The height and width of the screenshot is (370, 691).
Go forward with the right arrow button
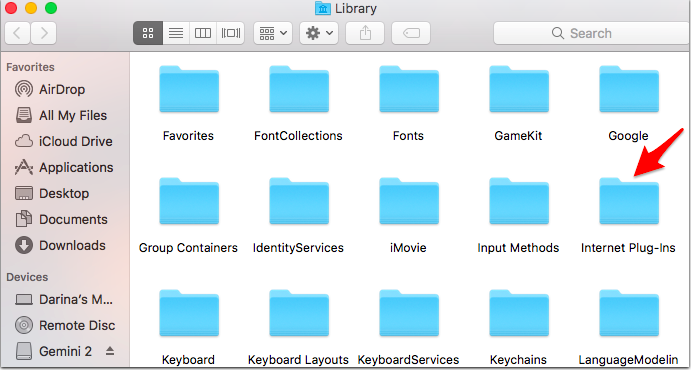tap(43, 33)
